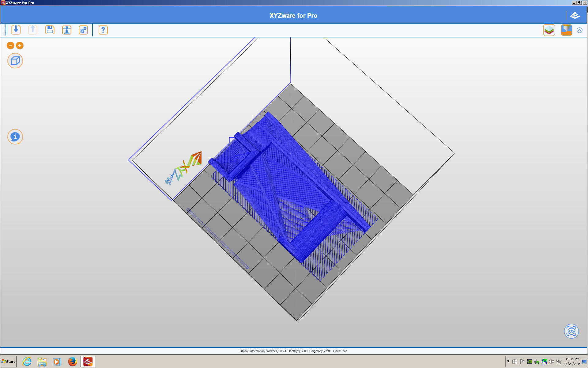Open the Print dialog from the toolbar
The height and width of the screenshot is (368, 588).
tap(66, 30)
